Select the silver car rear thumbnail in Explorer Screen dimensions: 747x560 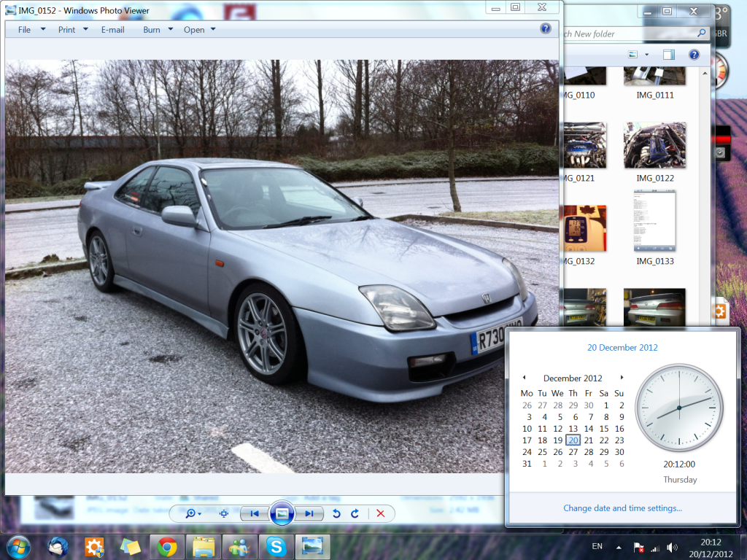[654, 307]
